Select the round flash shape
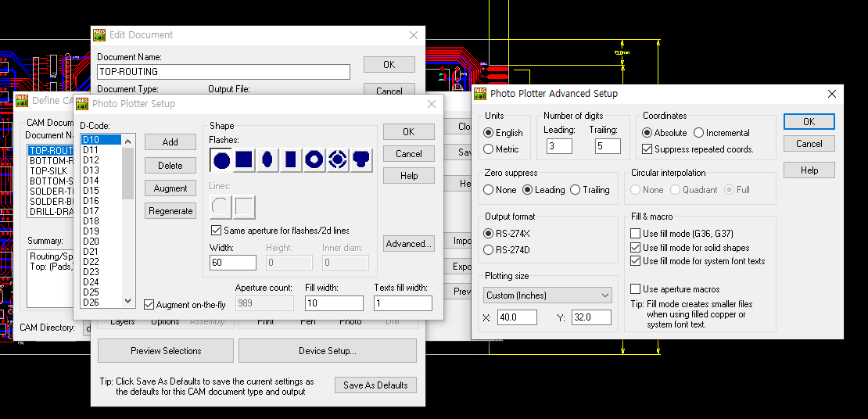Viewport: 868px width, 419px height. click(x=221, y=160)
